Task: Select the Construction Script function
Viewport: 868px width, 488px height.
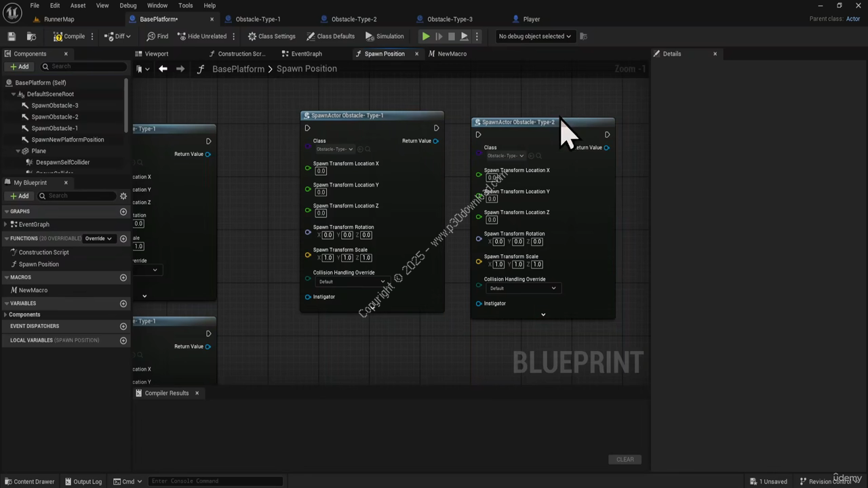Action: point(43,252)
